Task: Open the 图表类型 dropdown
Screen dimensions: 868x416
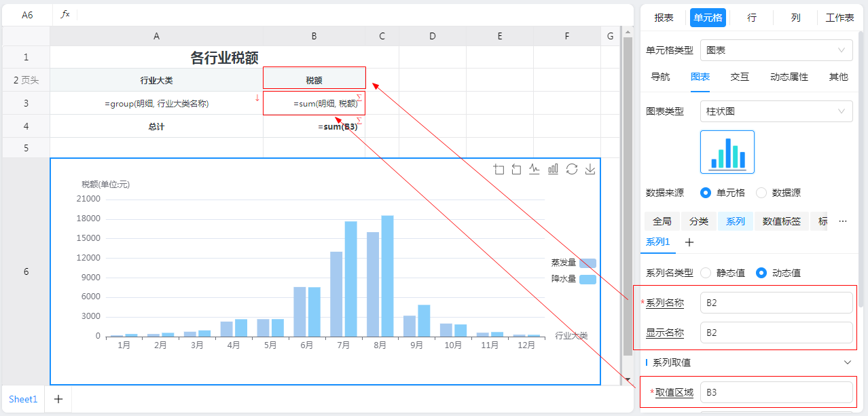Action: 776,111
